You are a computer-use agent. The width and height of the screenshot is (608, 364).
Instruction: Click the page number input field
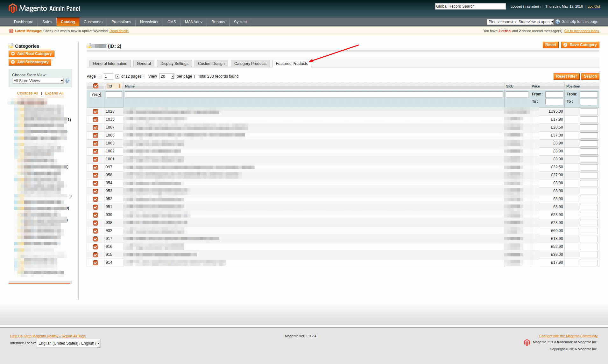click(109, 76)
